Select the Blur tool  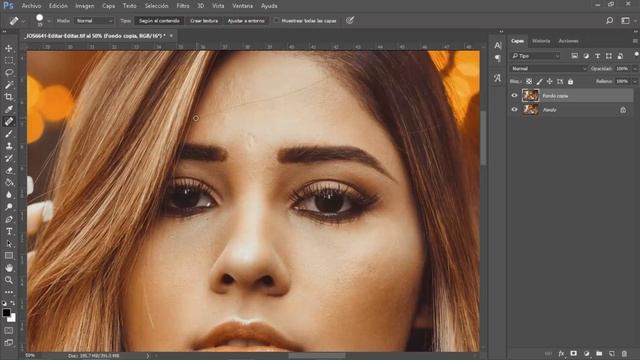pyautogui.click(x=9, y=195)
